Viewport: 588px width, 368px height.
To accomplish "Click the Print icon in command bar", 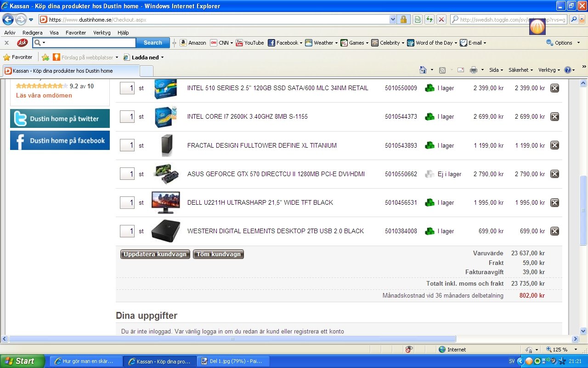I will coord(474,70).
